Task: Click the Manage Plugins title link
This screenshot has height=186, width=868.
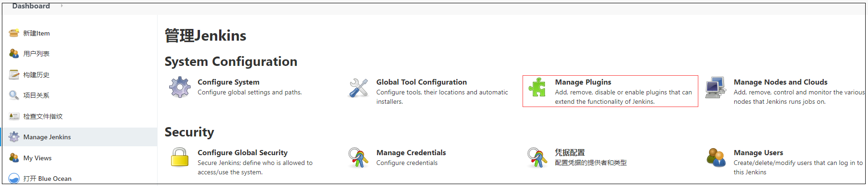Action: click(583, 82)
